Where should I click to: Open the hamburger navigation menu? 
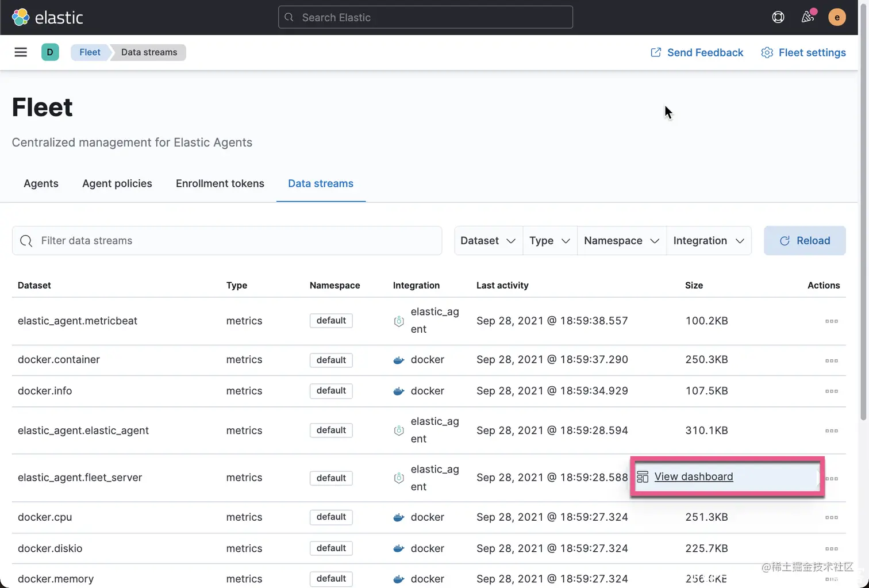(21, 52)
